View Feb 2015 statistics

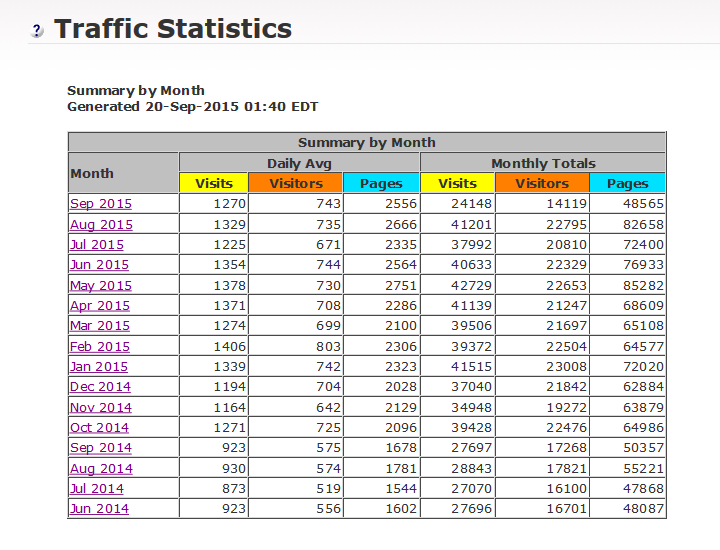pos(99,347)
